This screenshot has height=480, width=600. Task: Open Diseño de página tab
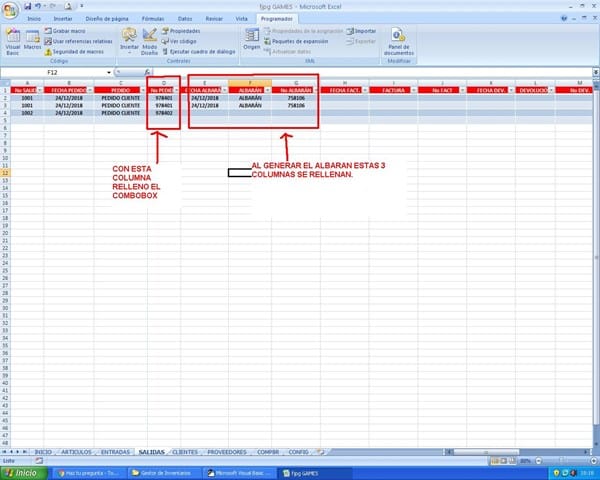pyautogui.click(x=107, y=19)
